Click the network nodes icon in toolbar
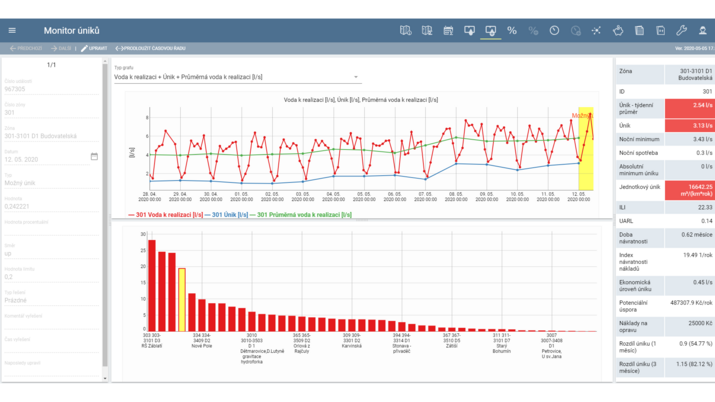715x402 pixels. pos(597,31)
